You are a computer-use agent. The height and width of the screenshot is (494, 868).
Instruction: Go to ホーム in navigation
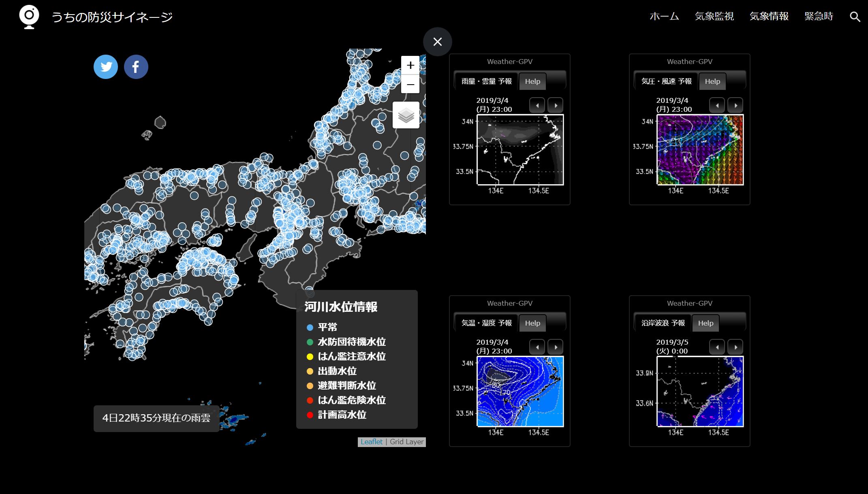tap(664, 16)
